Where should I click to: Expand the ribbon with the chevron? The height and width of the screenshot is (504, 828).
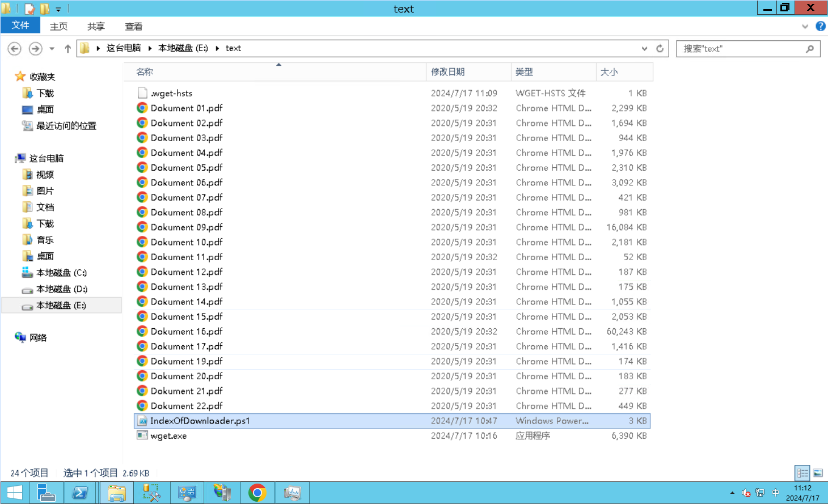(x=805, y=26)
